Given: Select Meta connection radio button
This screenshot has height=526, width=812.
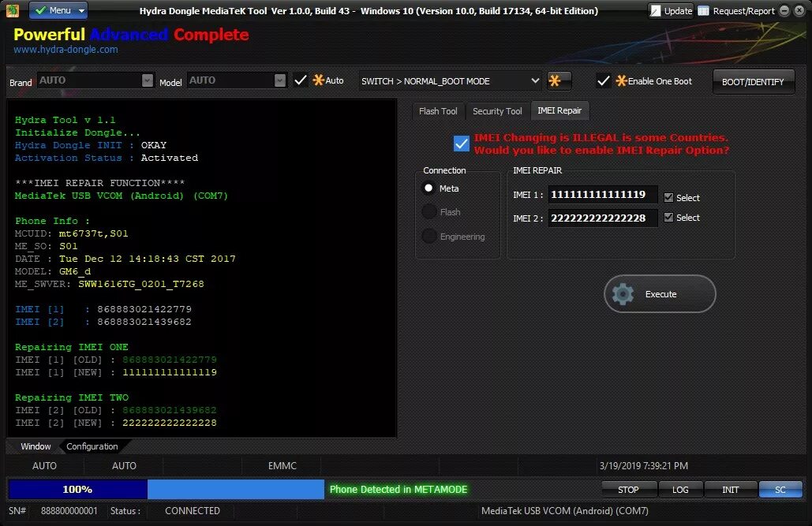Looking at the screenshot, I should [428, 188].
